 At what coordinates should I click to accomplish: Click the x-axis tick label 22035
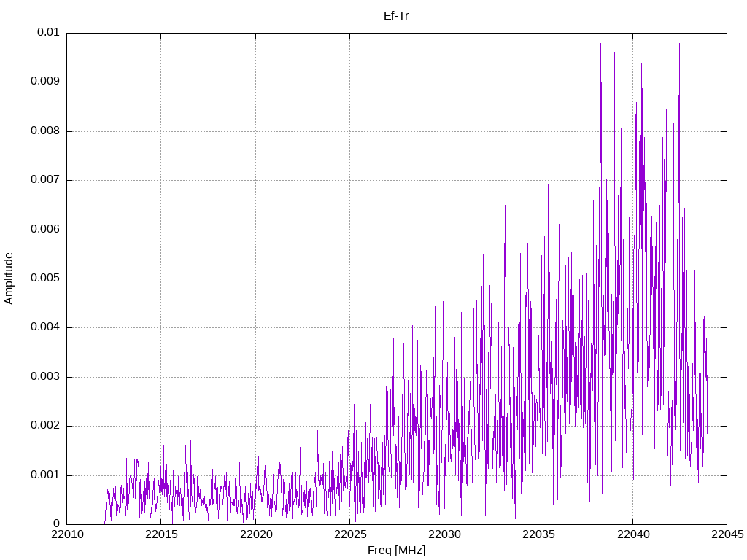coord(539,534)
